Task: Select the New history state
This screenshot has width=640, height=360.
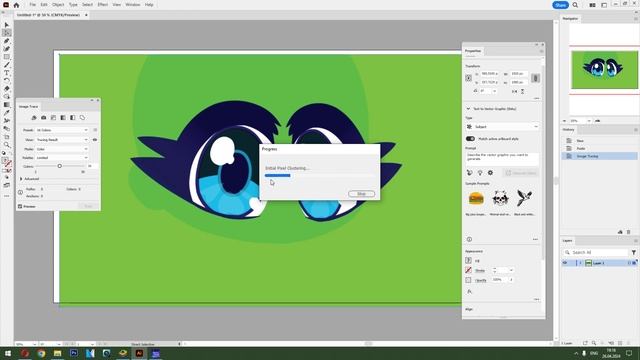Action: pyautogui.click(x=599, y=140)
